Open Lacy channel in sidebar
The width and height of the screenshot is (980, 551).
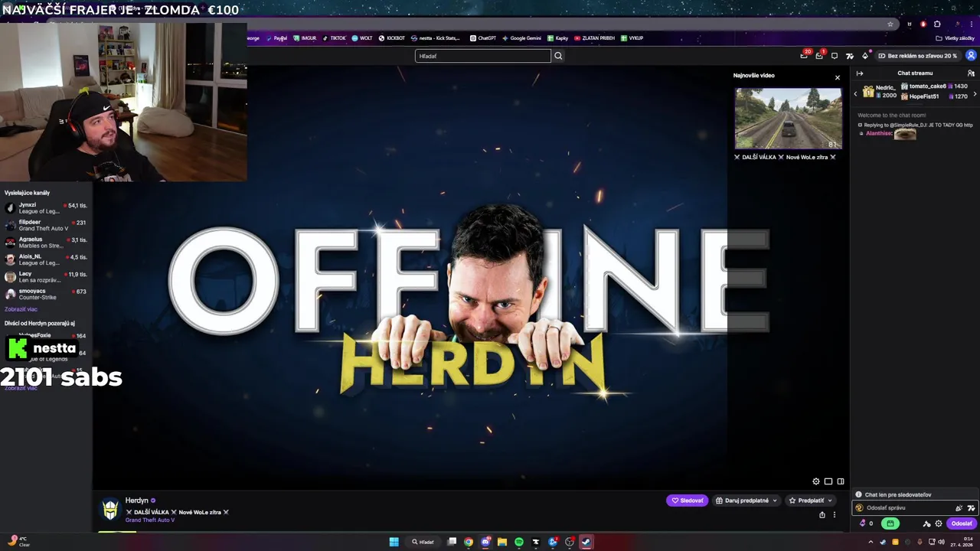46,277
